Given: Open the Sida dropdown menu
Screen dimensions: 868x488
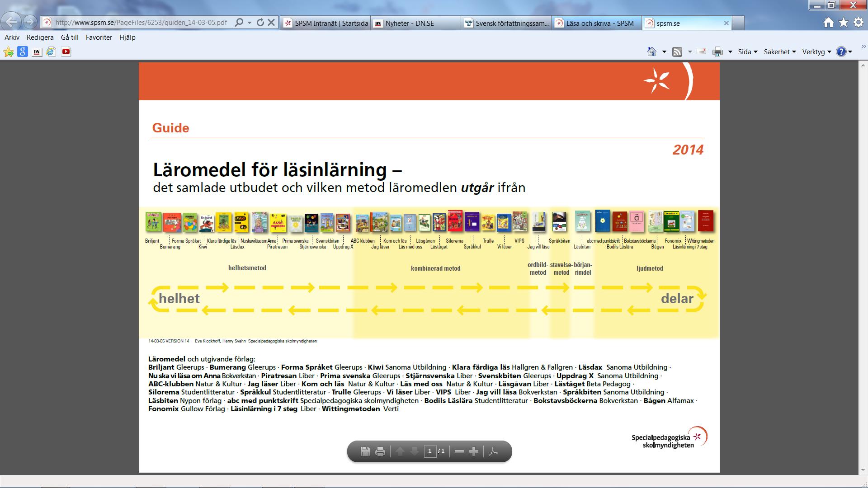Looking at the screenshot, I should tap(747, 52).
